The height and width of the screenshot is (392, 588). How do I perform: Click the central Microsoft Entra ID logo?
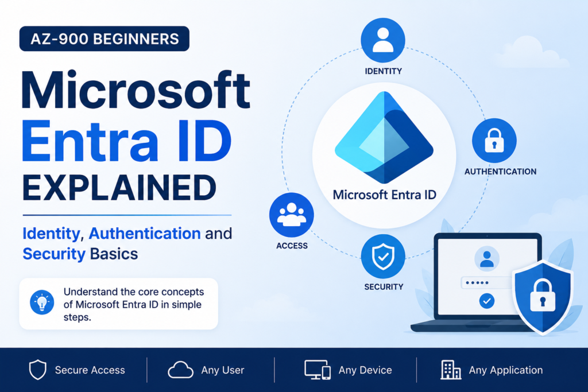384,137
